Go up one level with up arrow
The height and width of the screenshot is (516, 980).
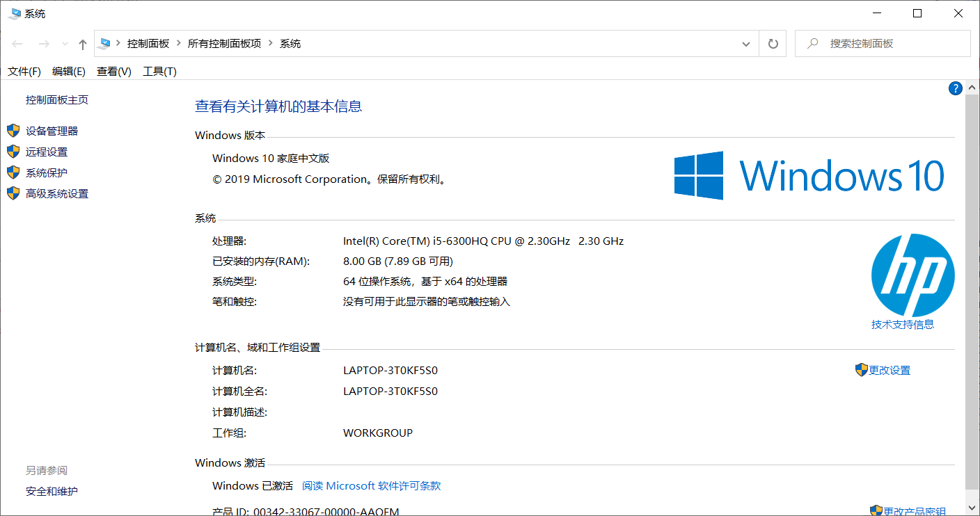(x=83, y=44)
